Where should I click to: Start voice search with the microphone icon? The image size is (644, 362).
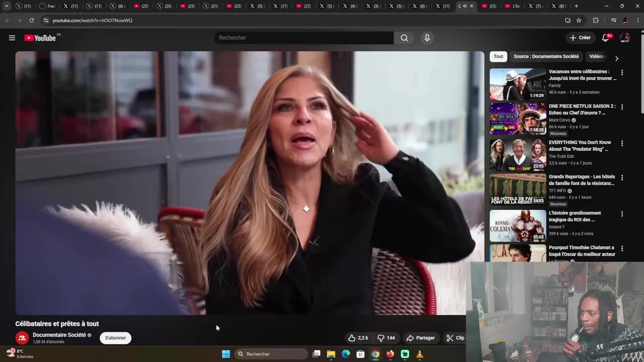tap(427, 38)
